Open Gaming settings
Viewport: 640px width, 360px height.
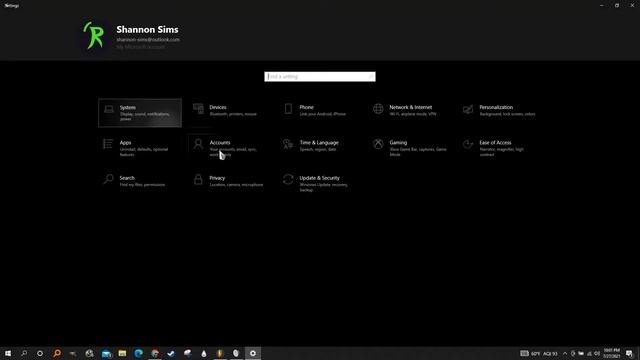point(409,148)
